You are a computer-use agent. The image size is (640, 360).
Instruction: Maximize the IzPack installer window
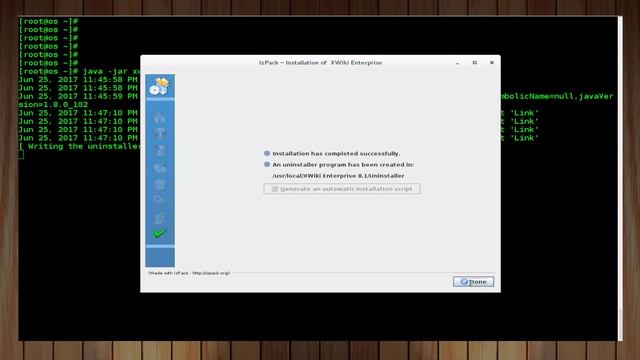(x=475, y=63)
